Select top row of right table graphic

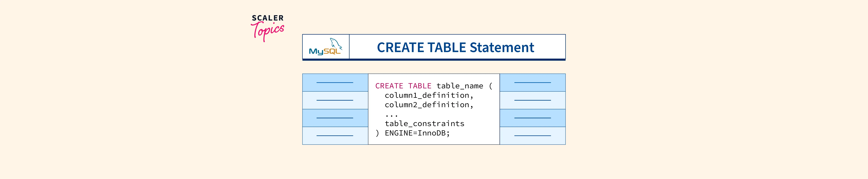point(532,82)
